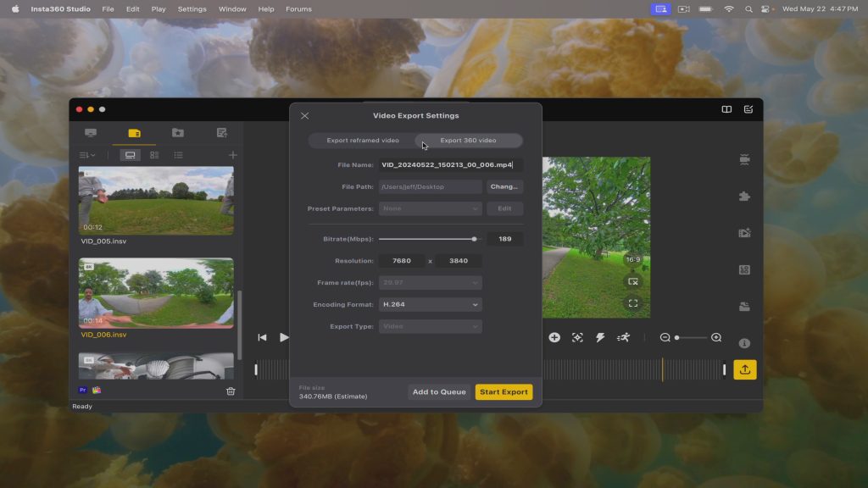The height and width of the screenshot is (488, 868).
Task: Click Start Export
Action: pos(504,391)
